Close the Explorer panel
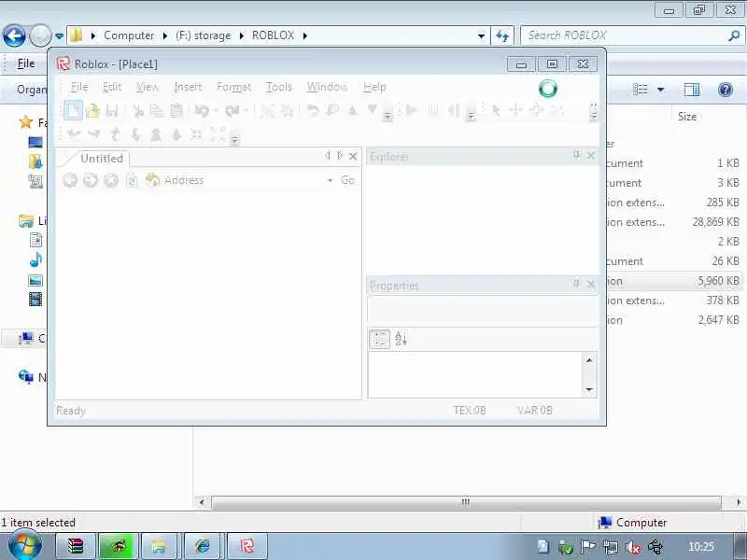Screen dimensions: 747x560 point(591,155)
